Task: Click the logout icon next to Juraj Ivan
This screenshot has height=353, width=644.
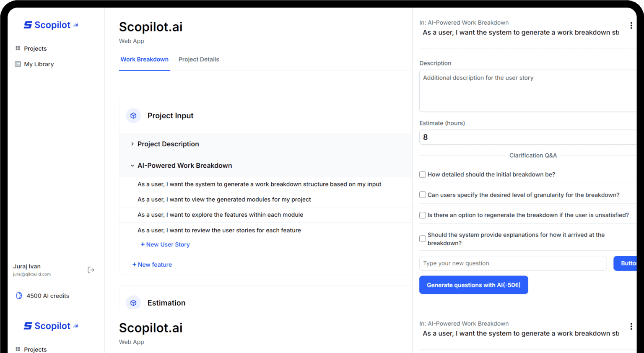Action: pyautogui.click(x=91, y=270)
